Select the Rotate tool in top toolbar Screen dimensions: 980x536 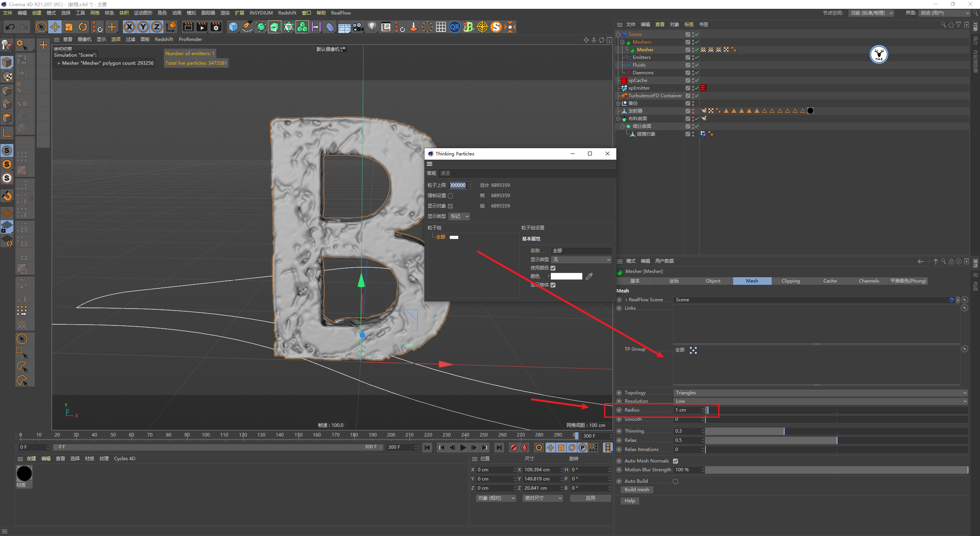pos(83,27)
